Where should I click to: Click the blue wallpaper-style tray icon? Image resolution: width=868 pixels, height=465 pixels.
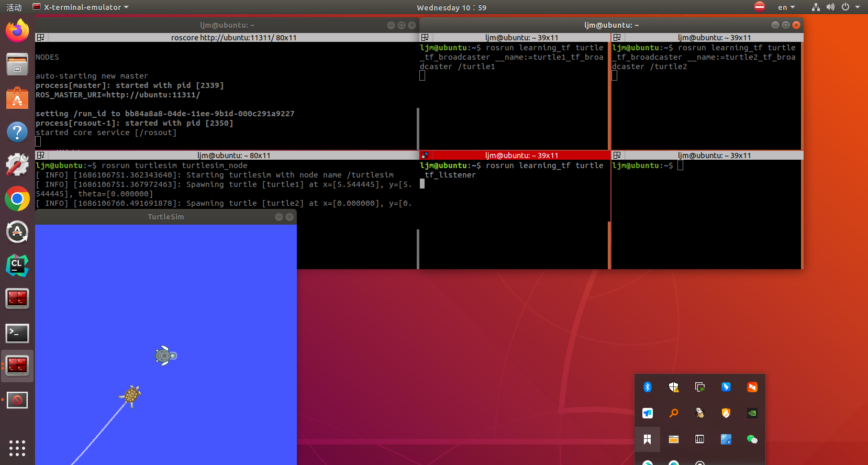coord(726,439)
